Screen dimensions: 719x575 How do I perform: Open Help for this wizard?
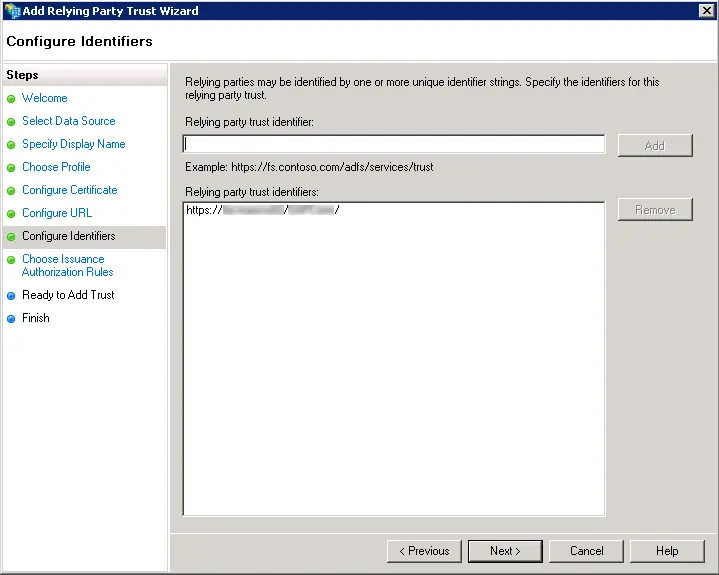(667, 551)
